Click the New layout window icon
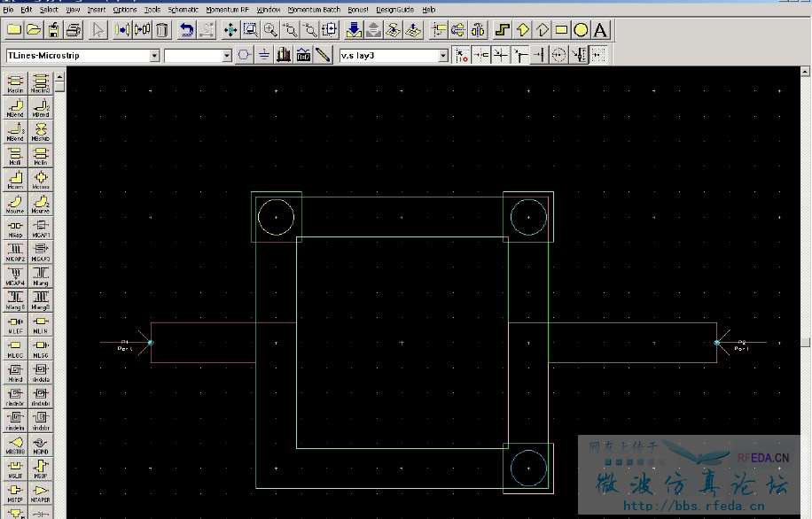The width and height of the screenshot is (812, 519). click(x=14, y=30)
